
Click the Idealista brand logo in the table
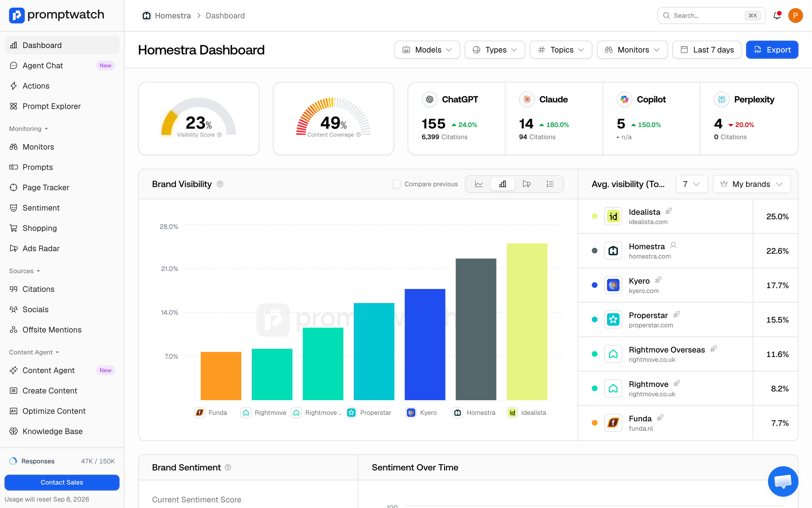click(613, 216)
